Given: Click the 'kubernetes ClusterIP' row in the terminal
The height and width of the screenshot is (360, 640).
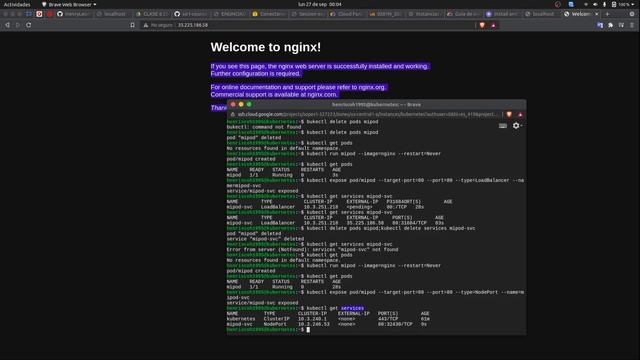Looking at the screenshot, I should 328,319.
